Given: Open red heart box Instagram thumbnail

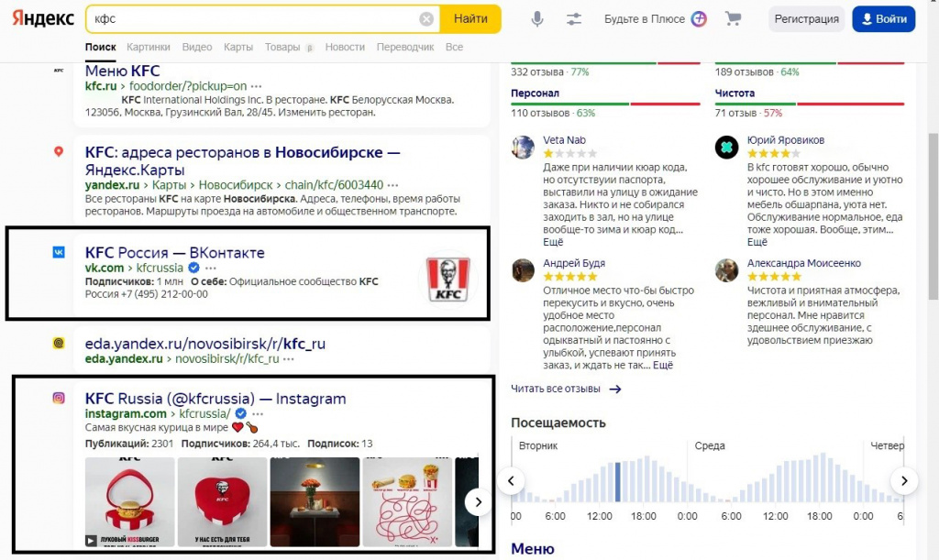Looking at the screenshot, I should (x=222, y=502).
